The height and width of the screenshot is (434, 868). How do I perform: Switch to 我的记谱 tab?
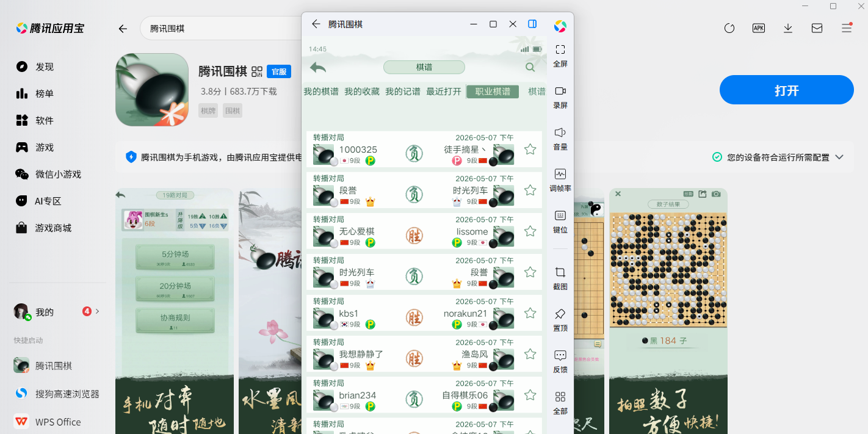tap(403, 92)
